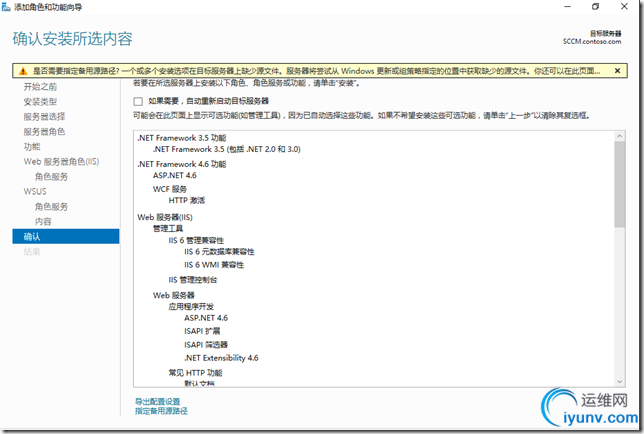Select 'ASP.NET 4.6' under .NET Framework 4.6
Screen dimensions: 644x434
coord(175,175)
